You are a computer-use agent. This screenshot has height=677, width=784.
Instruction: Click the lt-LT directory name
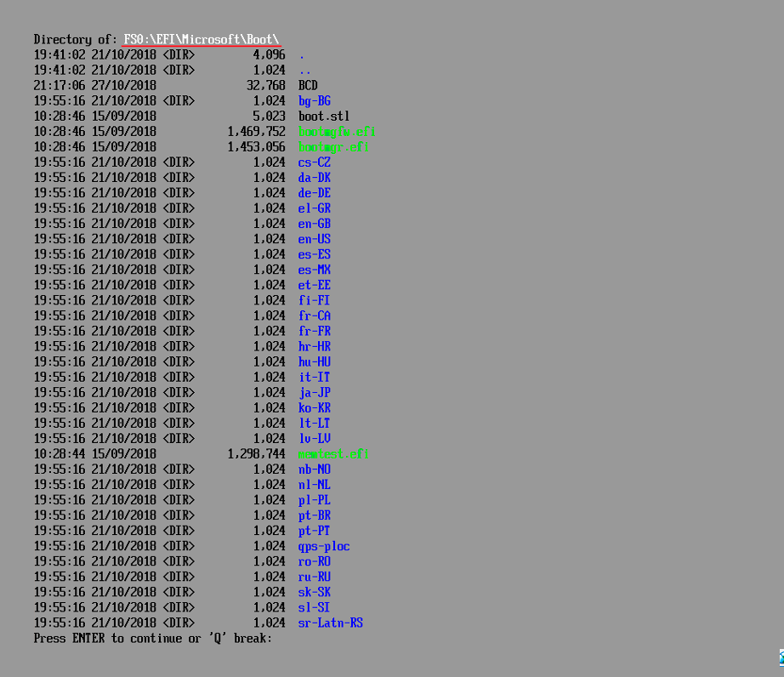pos(315,424)
